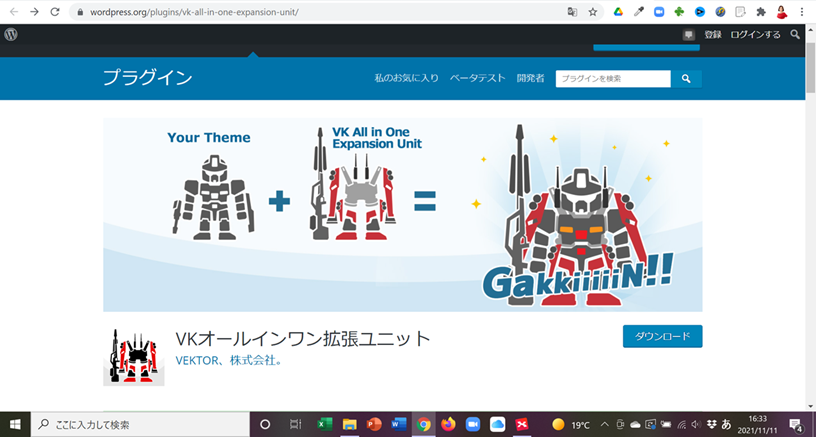Screen dimensions: 816x437
Task: Reload the page
Action: coord(55,11)
